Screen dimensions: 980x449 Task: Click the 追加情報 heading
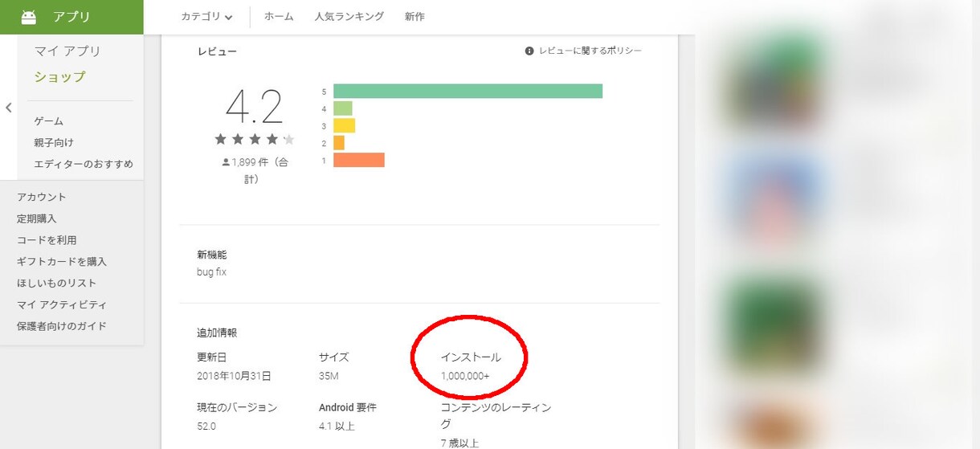pyautogui.click(x=217, y=333)
